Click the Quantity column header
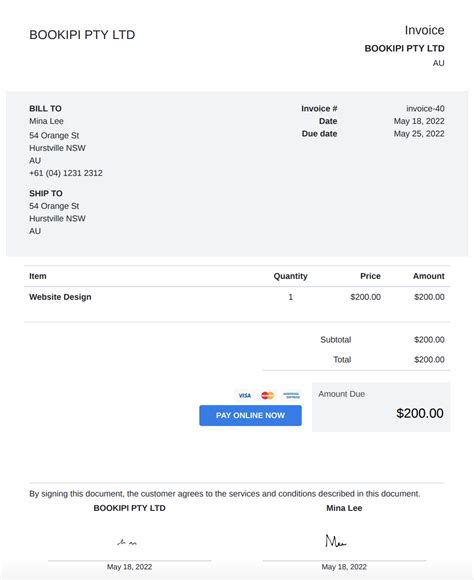Image resolution: width=474 pixels, height=580 pixels. click(x=290, y=276)
